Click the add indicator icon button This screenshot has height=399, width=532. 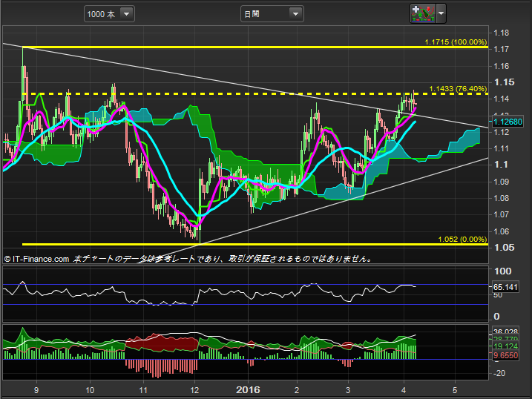click(423, 14)
